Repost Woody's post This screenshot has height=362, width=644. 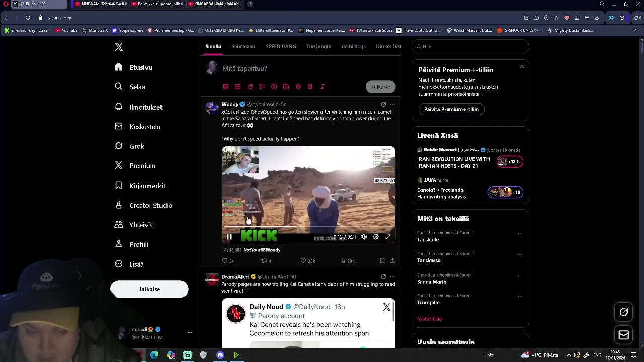click(266, 261)
